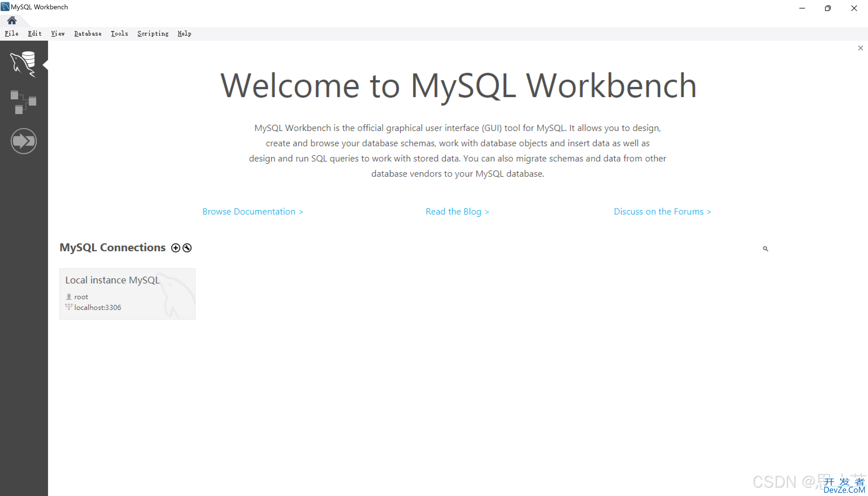This screenshot has width=868, height=496.
Task: Follow the Discuss on the Forums link
Action: tap(662, 211)
